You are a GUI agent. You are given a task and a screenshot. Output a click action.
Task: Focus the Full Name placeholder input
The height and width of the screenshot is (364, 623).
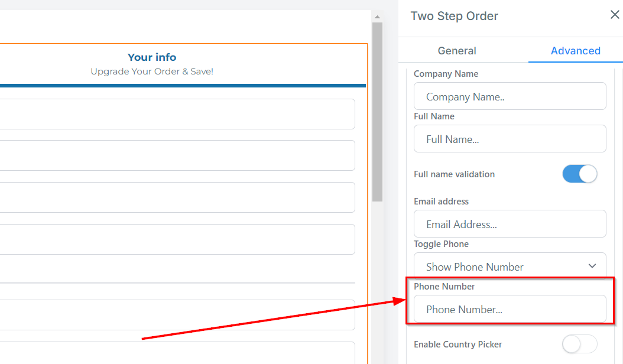pyautogui.click(x=510, y=139)
